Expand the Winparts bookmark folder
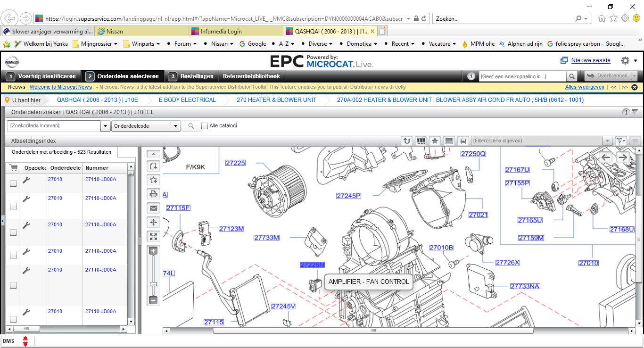Image resolution: width=644 pixels, height=348 pixels. coord(141,44)
